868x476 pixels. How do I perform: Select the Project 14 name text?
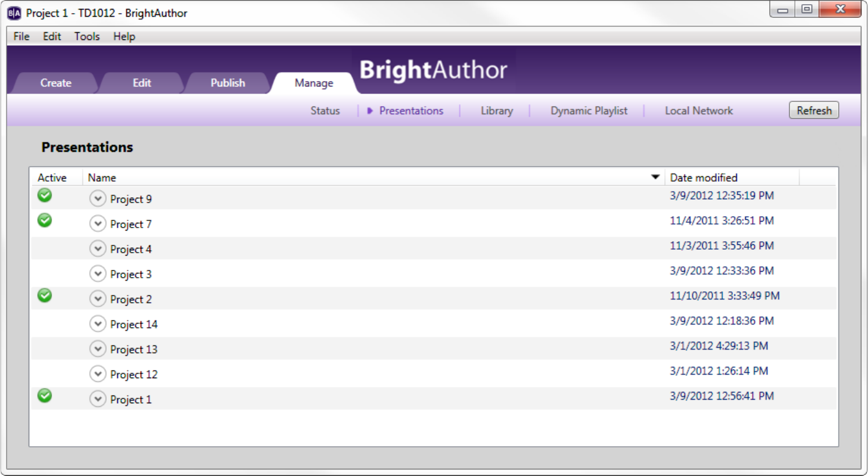134,324
